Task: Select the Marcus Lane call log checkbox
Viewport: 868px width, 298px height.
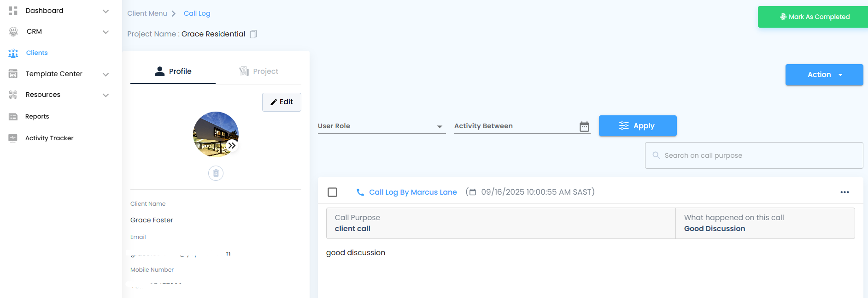Action: pos(332,192)
